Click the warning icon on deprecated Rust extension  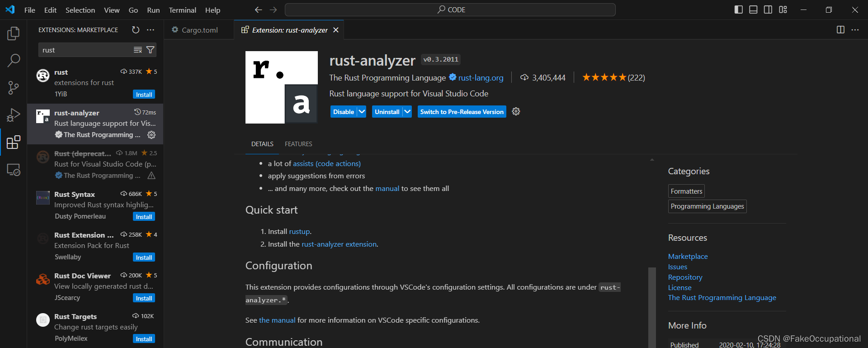click(151, 176)
